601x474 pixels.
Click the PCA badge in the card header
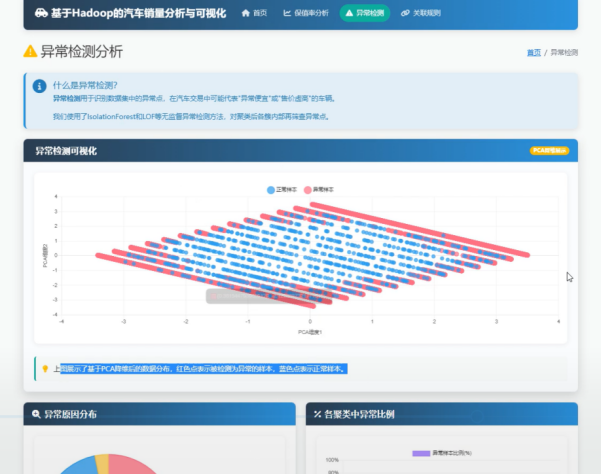pos(549,151)
